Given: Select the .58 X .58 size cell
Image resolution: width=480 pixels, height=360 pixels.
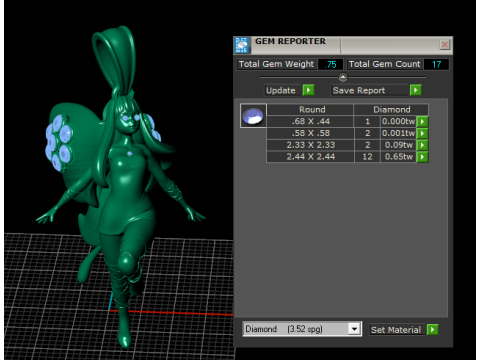Looking at the screenshot, I should [x=310, y=133].
